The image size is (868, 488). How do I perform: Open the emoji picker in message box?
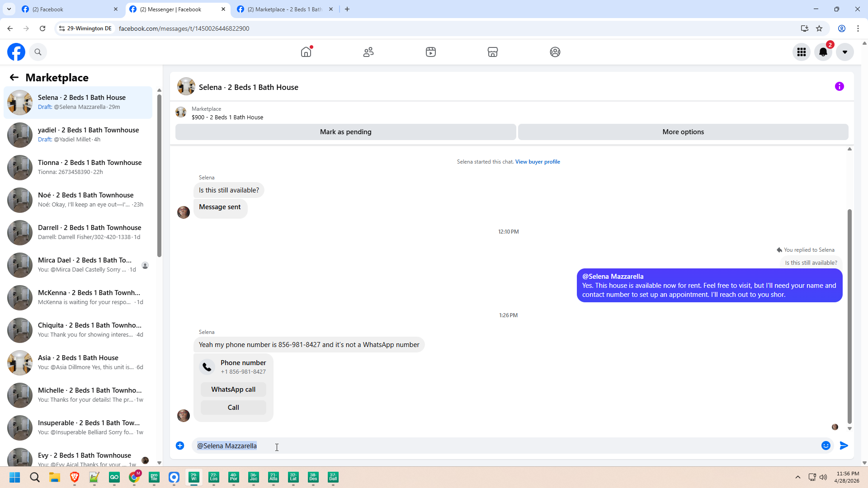click(x=826, y=446)
